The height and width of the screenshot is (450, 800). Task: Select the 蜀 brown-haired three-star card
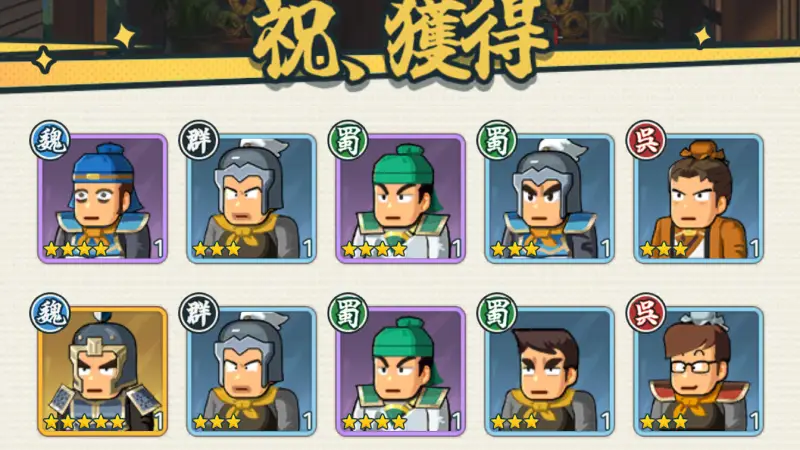(x=549, y=371)
